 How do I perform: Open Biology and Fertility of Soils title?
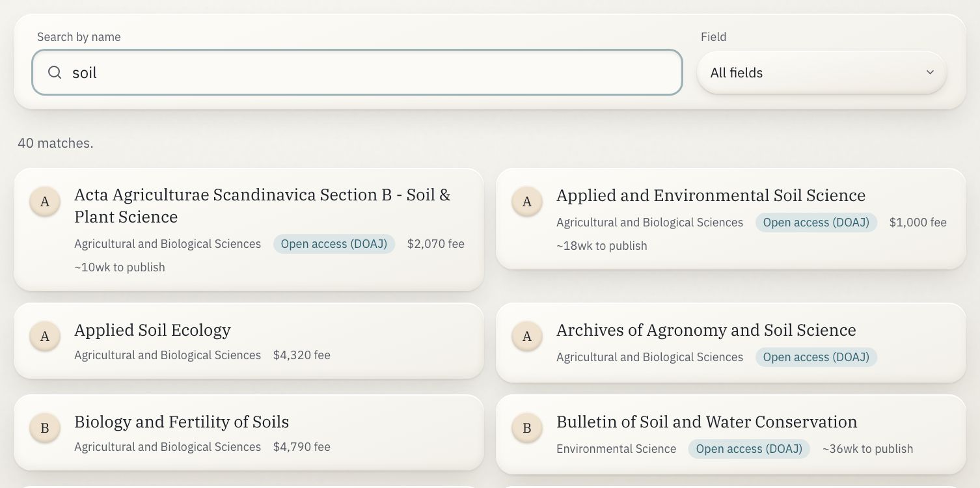tap(182, 422)
